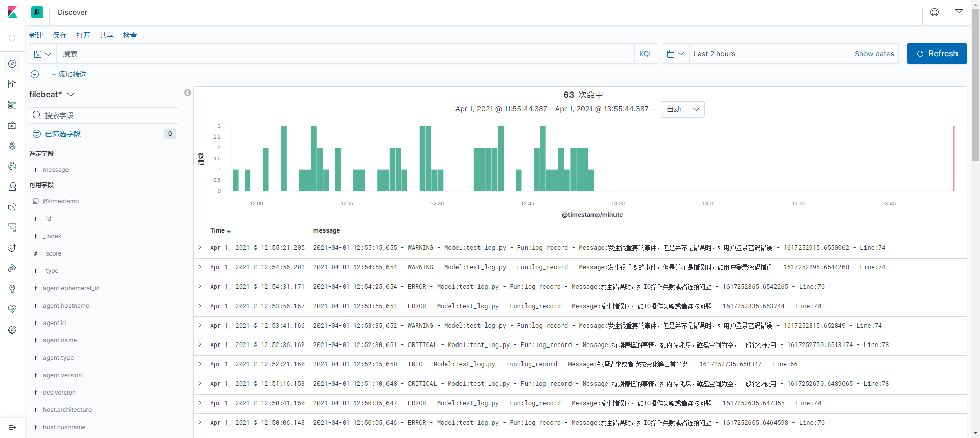Open saved query dropdown beside search
Viewport: 980px width, 438px height.
[42, 54]
